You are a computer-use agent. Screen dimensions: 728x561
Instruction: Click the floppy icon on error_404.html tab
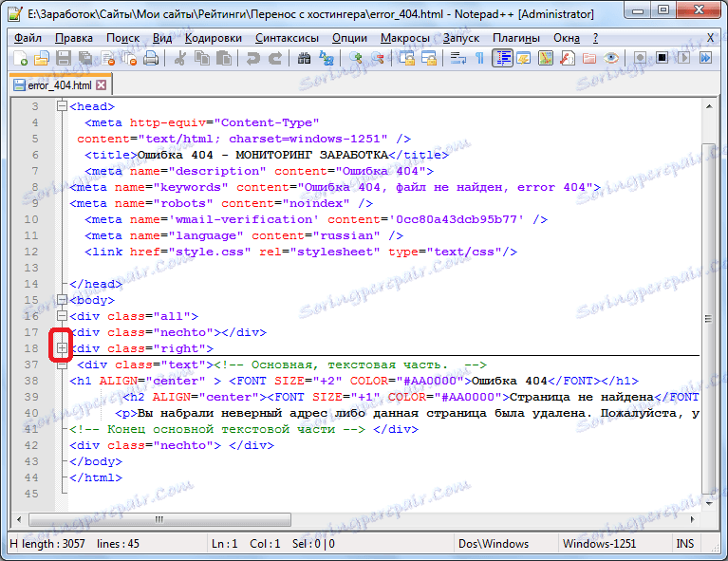[19, 85]
